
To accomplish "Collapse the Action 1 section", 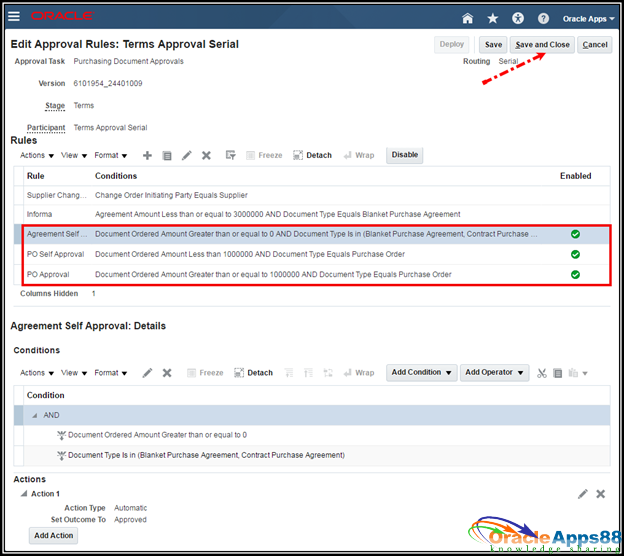I will (24, 494).
